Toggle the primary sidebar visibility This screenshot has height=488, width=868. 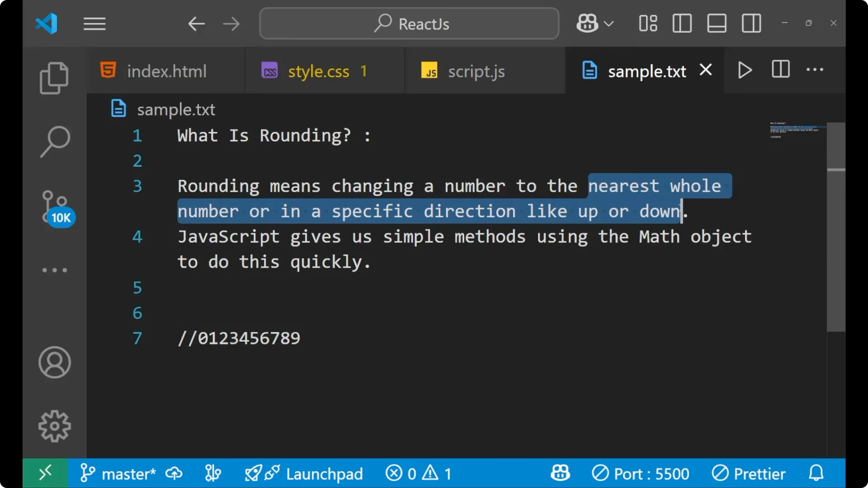tap(682, 23)
